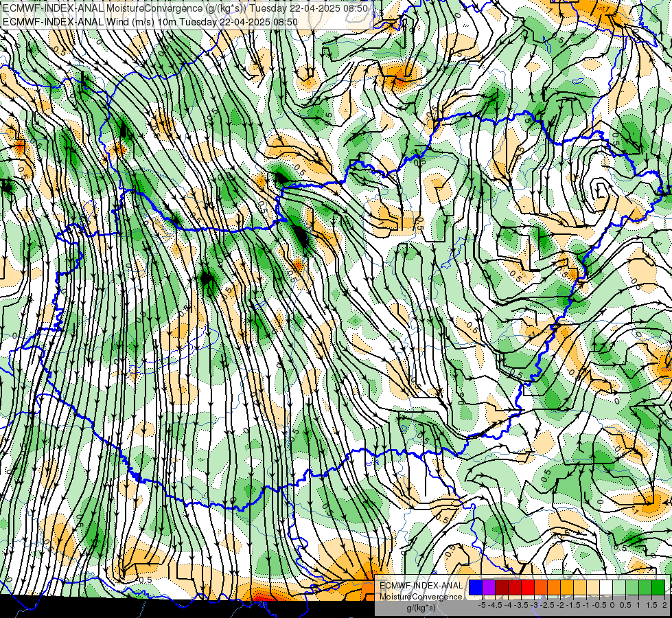Select the dark maroon-red legend swatch
The image size is (672, 618).
(x=502, y=587)
